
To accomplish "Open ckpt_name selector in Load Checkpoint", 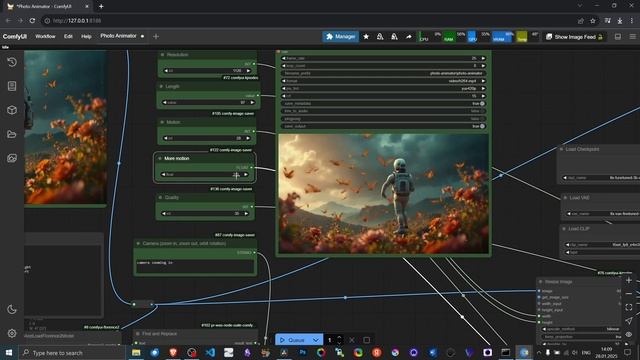I will click(x=601, y=178).
